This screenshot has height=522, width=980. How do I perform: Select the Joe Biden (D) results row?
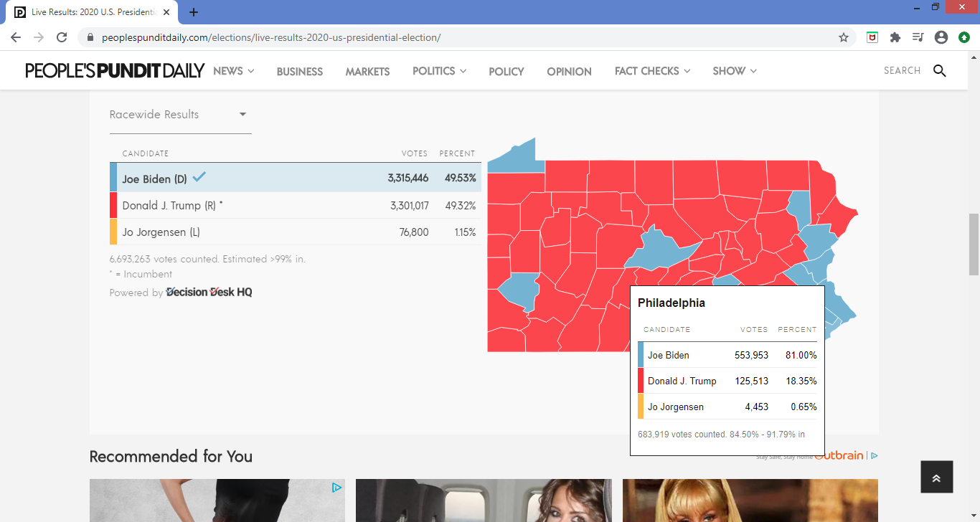point(295,178)
